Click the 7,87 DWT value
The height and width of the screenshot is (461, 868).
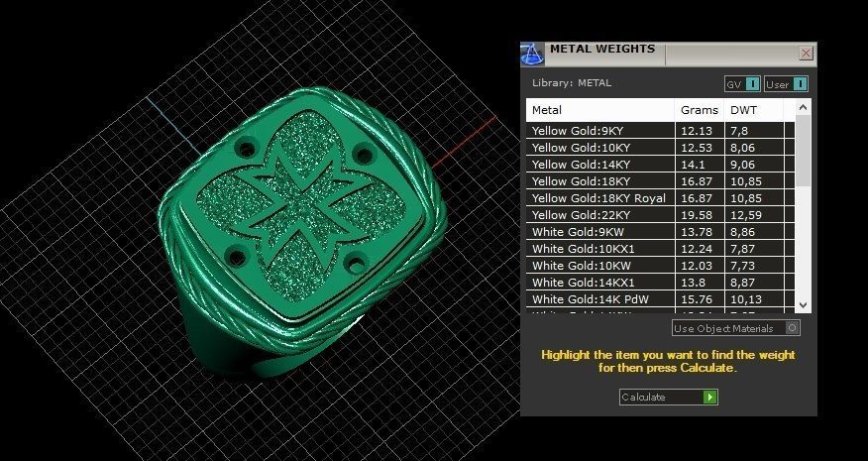(742, 248)
